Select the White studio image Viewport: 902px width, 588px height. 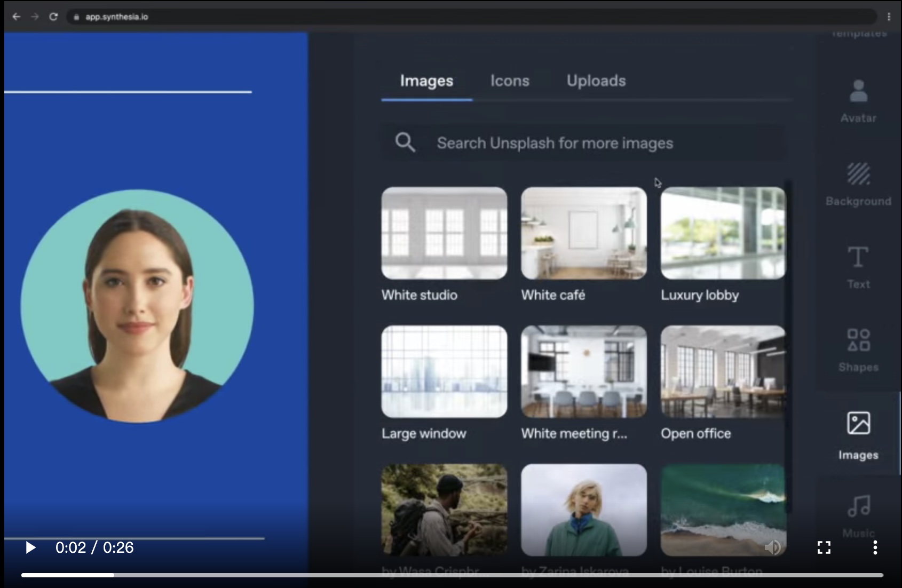pyautogui.click(x=444, y=233)
